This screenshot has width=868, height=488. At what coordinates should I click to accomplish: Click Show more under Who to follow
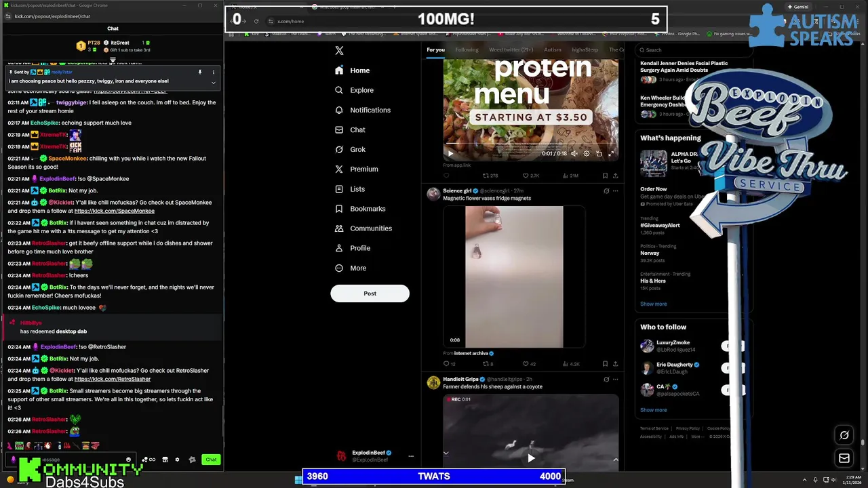pyautogui.click(x=653, y=409)
